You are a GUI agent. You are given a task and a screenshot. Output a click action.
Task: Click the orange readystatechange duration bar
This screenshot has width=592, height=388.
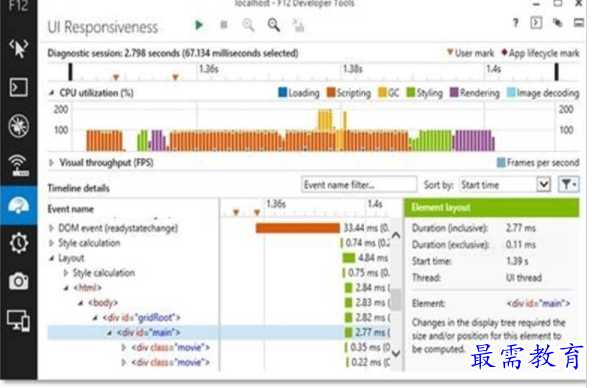tap(298, 228)
